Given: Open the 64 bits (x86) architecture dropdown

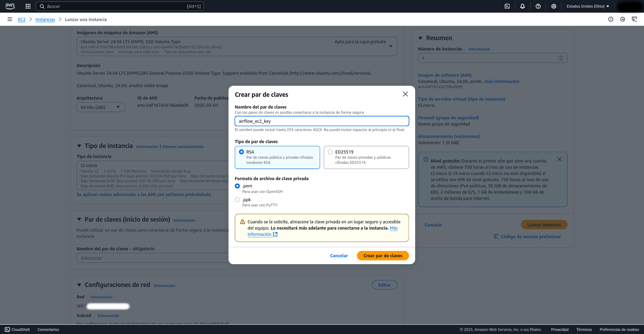Looking at the screenshot, I should pos(100,107).
